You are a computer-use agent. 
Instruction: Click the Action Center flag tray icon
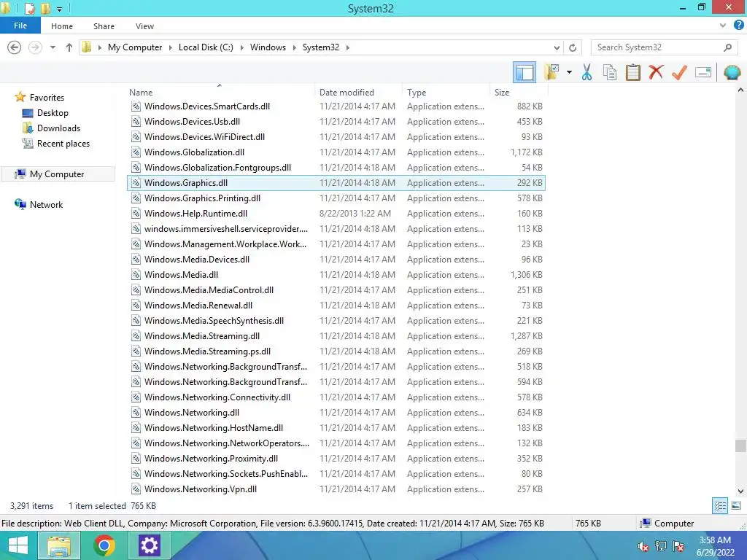coord(678,547)
